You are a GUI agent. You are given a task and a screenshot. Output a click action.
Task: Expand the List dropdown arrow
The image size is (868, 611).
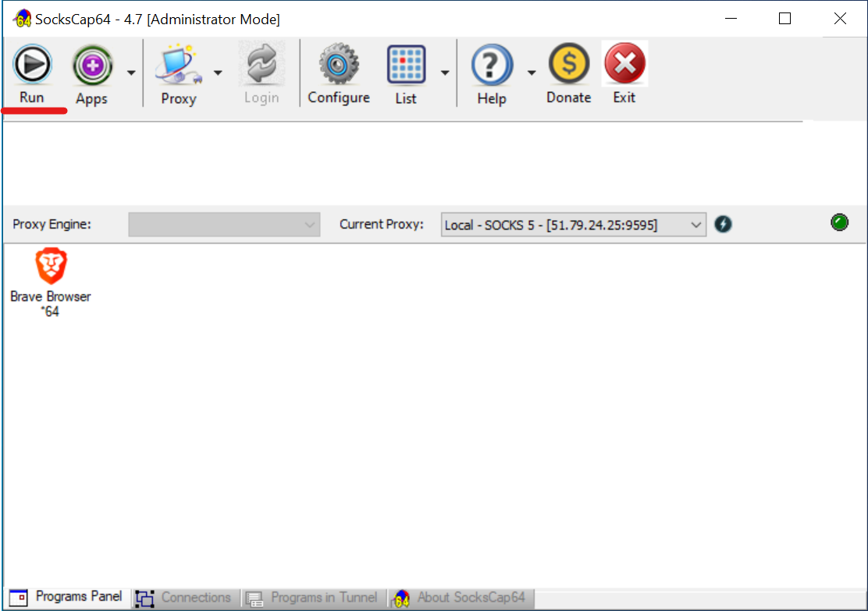tap(445, 73)
